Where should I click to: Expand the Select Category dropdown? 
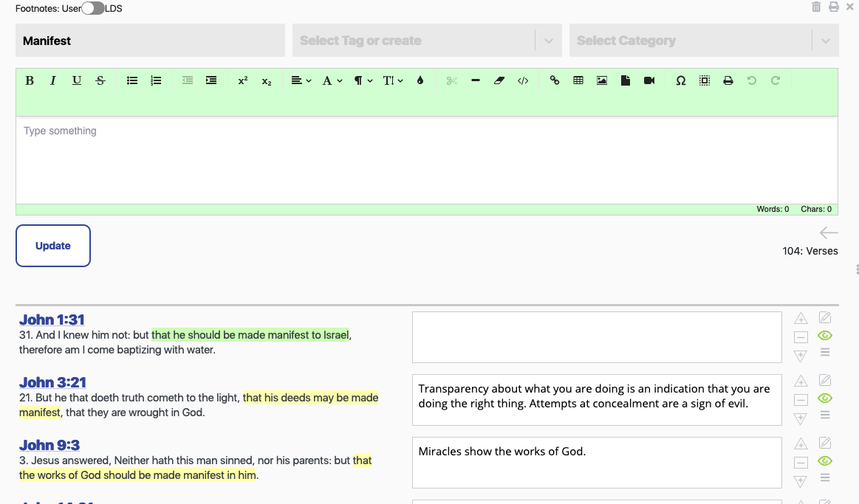click(704, 40)
